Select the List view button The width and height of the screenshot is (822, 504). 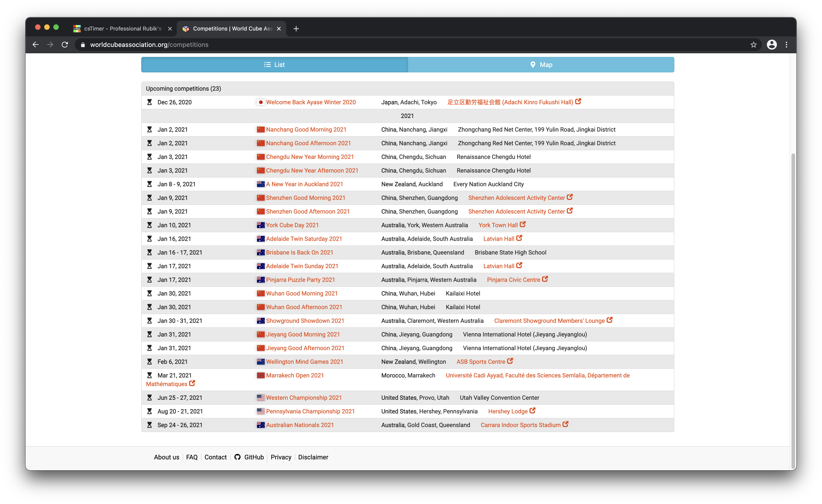tap(274, 65)
